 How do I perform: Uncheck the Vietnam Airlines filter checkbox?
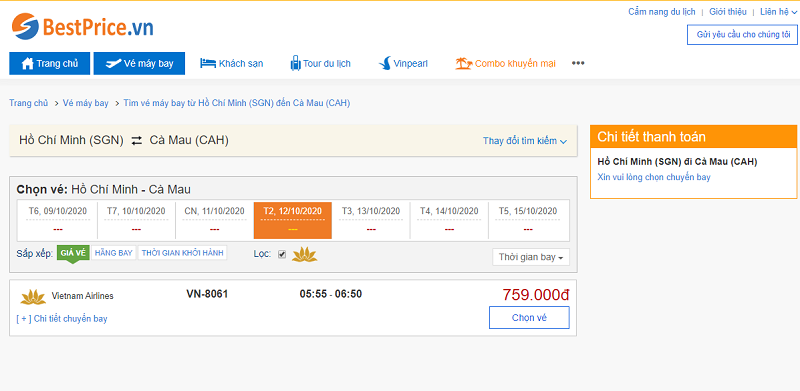[x=282, y=254]
